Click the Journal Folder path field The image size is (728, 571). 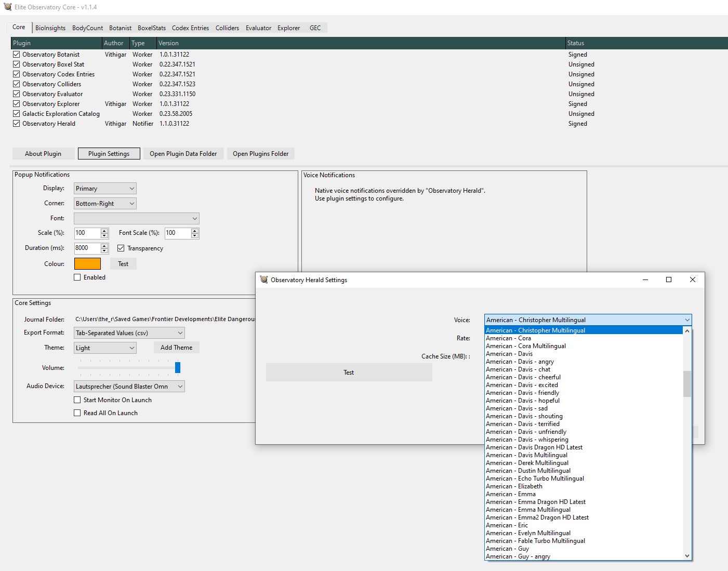click(165, 319)
